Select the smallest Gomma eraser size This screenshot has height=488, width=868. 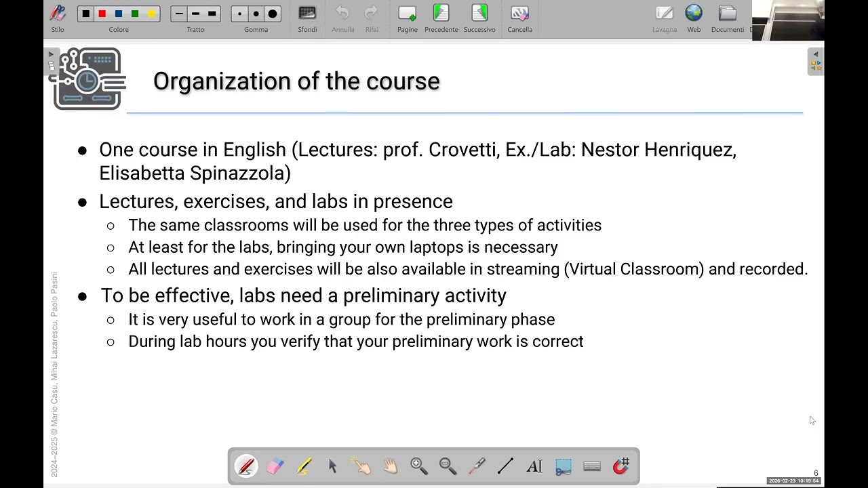tap(239, 14)
